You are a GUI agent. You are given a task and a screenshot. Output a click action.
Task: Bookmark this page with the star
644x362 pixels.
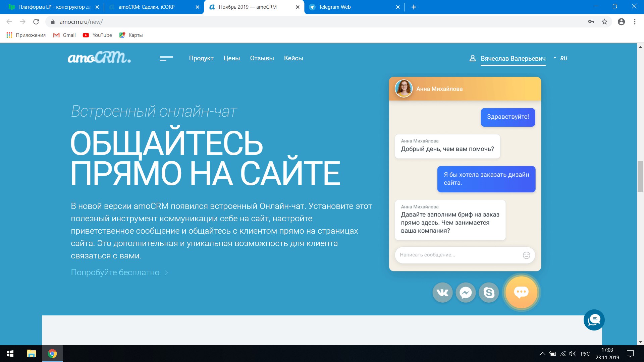click(x=604, y=22)
